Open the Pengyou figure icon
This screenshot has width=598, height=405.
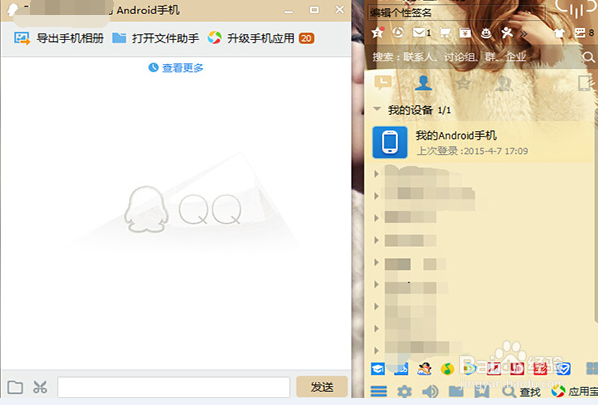coord(507,33)
